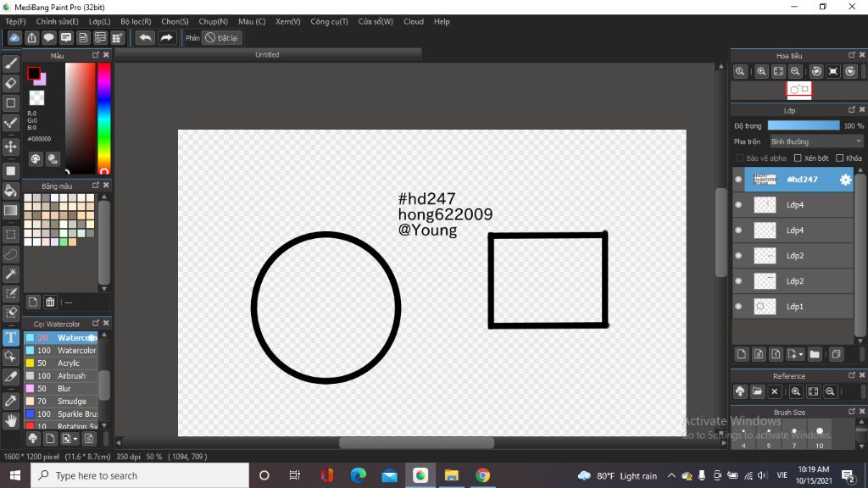The image size is (868, 488).
Task: Zoom out within the navigator panel
Action: (795, 71)
